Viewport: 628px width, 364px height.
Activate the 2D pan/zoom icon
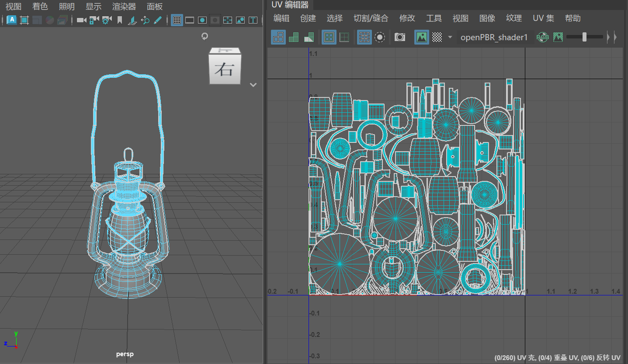146,20
